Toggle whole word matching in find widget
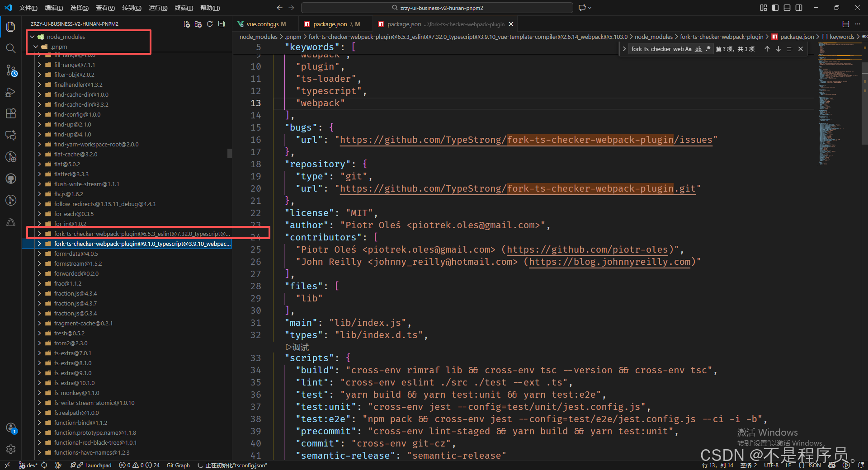This screenshot has width=868, height=470. coord(698,49)
